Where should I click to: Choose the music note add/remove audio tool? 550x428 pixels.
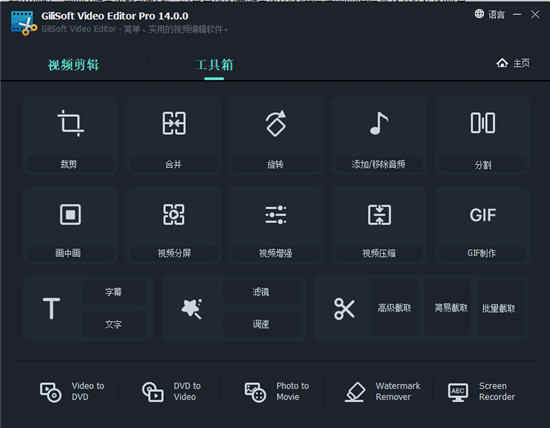(x=379, y=123)
